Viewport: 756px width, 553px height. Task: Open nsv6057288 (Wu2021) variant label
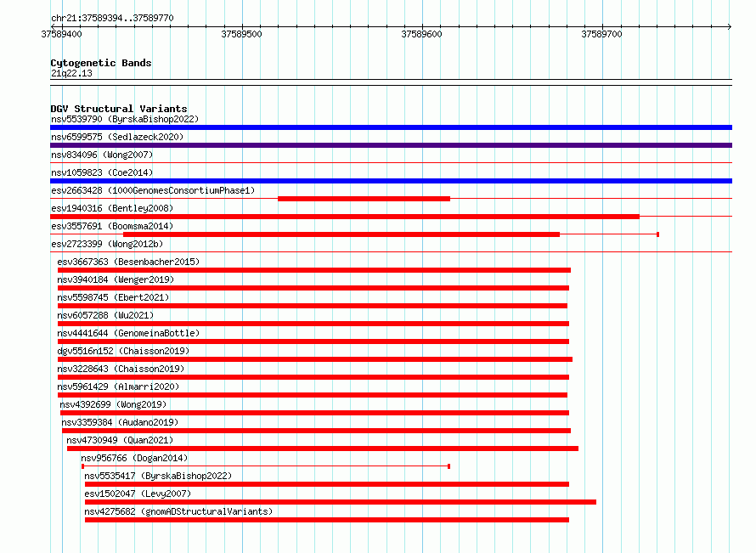click(105, 315)
